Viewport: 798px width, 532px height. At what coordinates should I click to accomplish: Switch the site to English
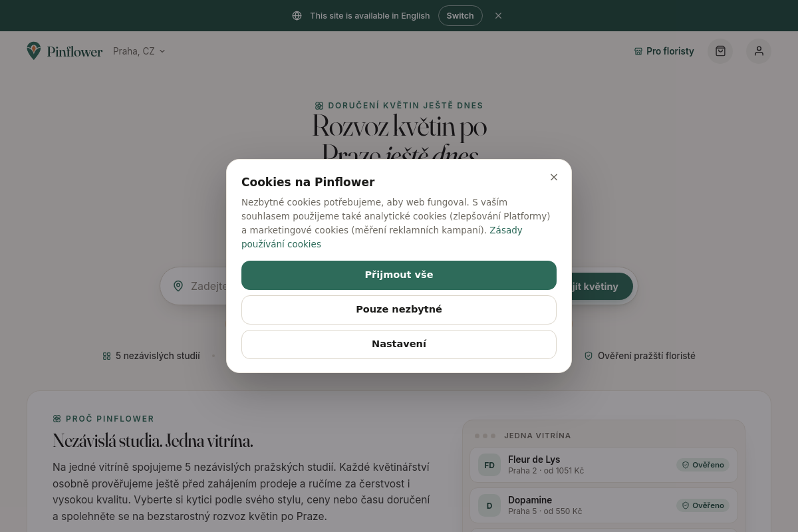460,15
